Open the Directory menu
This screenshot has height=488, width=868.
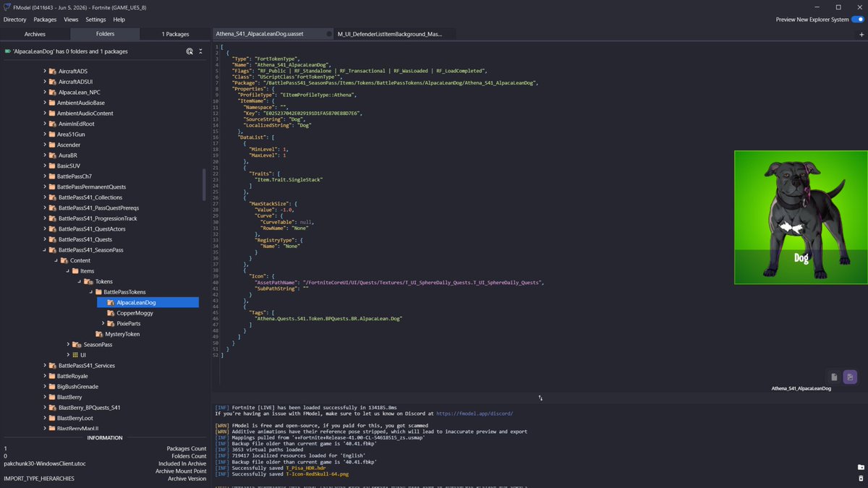click(14, 20)
